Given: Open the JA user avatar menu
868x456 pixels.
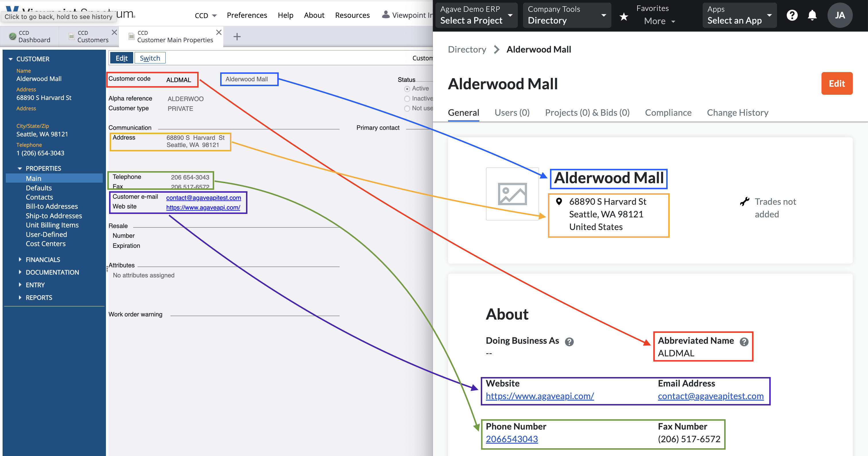Looking at the screenshot, I should (x=840, y=15).
